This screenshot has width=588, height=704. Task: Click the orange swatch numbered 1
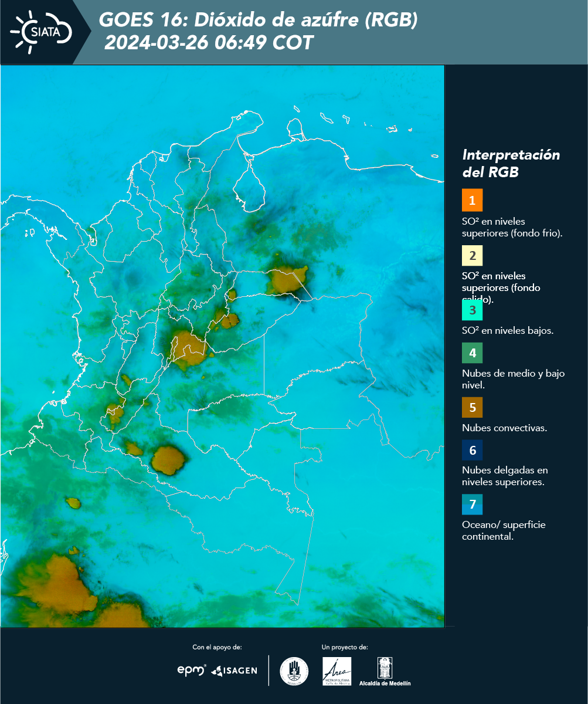pyautogui.click(x=473, y=200)
